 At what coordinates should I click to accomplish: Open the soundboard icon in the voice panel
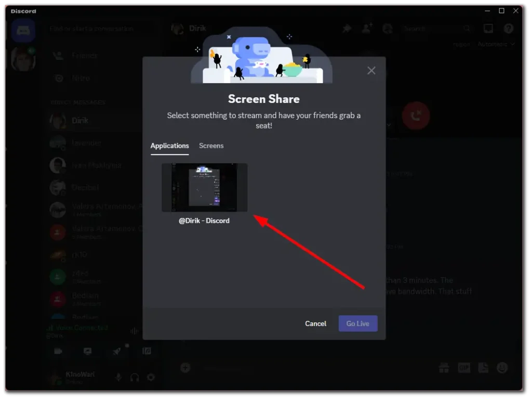click(x=147, y=351)
